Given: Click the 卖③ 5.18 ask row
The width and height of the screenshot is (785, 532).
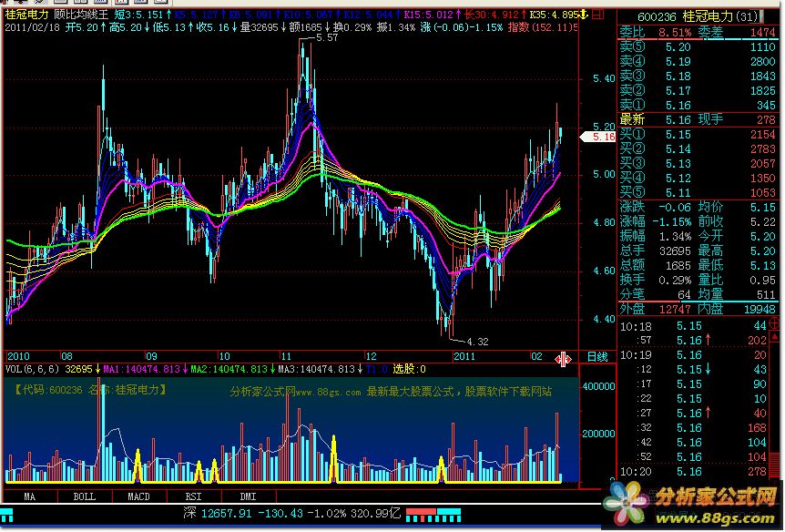Looking at the screenshot, I should 698,77.
